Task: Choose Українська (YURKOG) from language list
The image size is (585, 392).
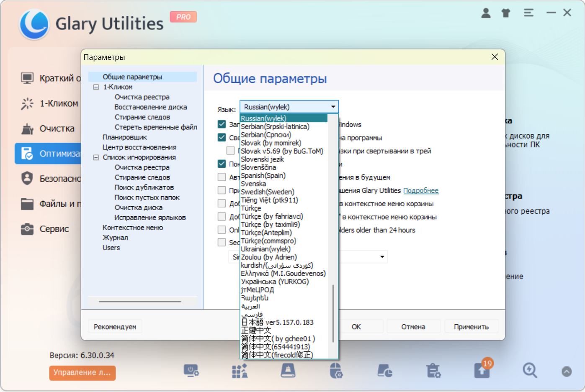Action: [x=275, y=282]
